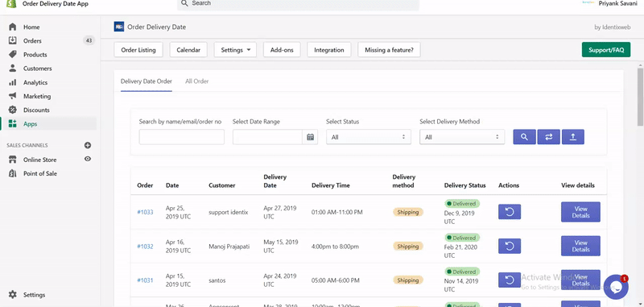Click the undo action for order #1031
The width and height of the screenshot is (644, 307).
510,280
